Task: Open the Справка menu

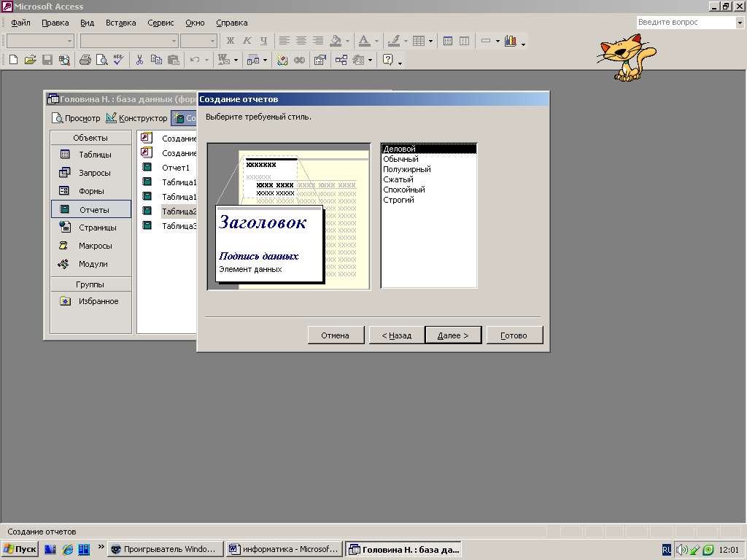Action: (232, 23)
